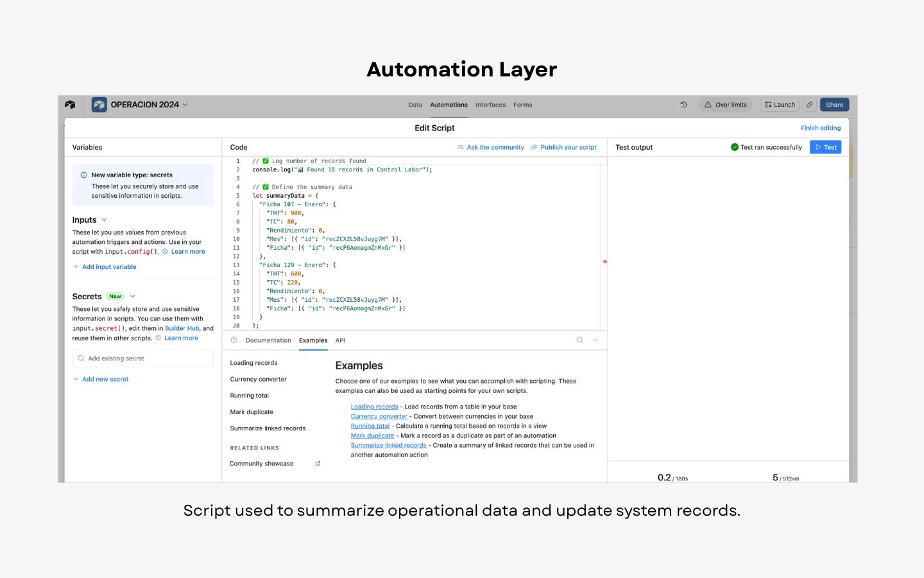Select Loading records in the examples sidebar

tap(254, 363)
